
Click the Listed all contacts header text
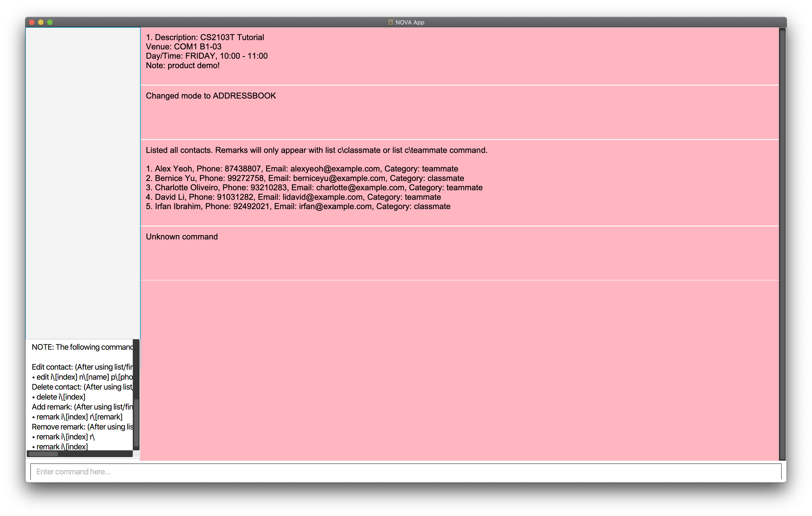click(316, 150)
